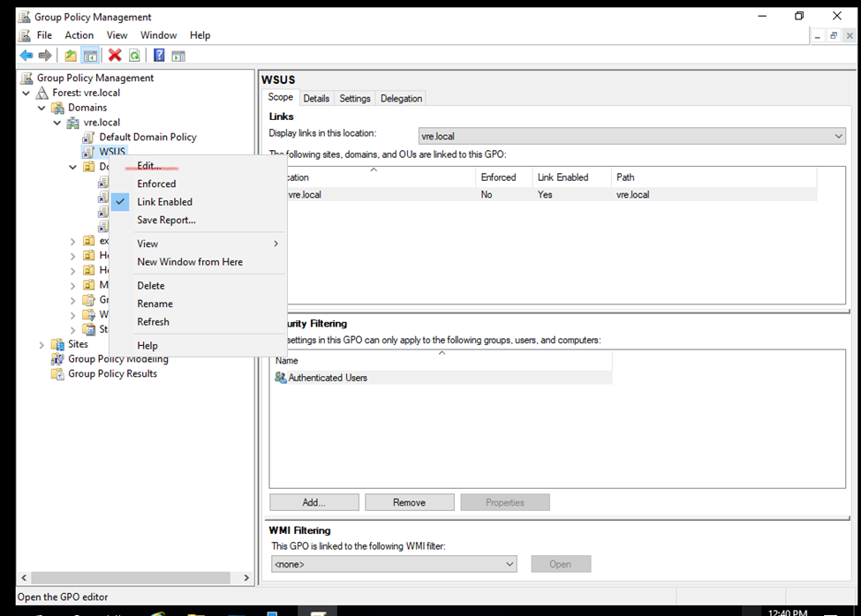Choose Edit... from the context menu
Screen dimensions: 861x616
(x=149, y=166)
